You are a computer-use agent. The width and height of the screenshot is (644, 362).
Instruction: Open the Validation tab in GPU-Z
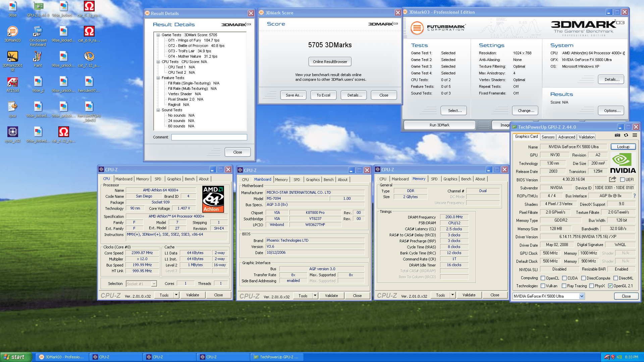click(x=586, y=137)
